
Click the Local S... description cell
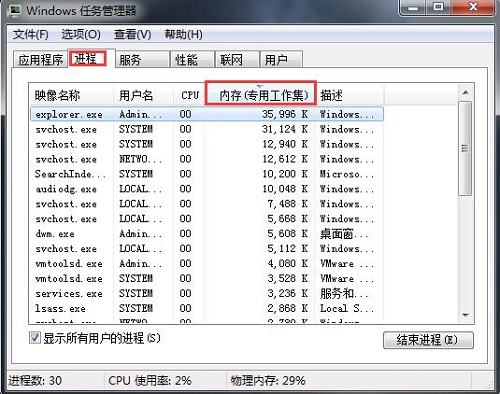(347, 308)
